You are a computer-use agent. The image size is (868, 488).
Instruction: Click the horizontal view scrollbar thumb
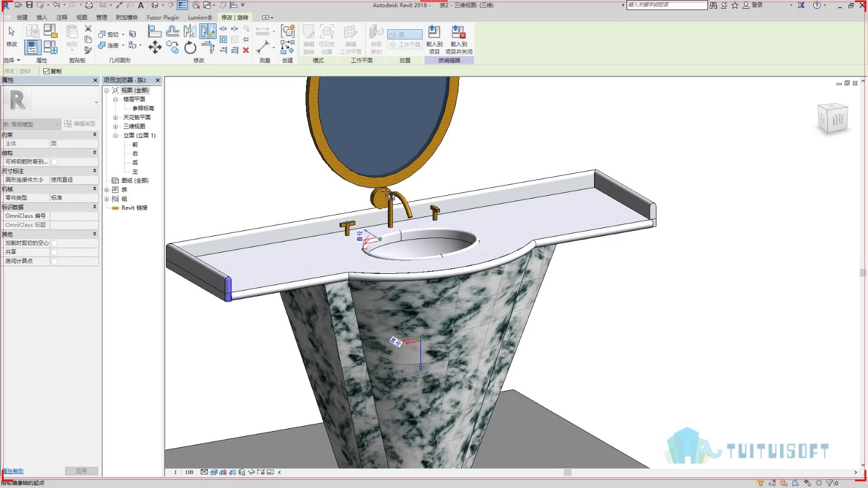click(567, 472)
